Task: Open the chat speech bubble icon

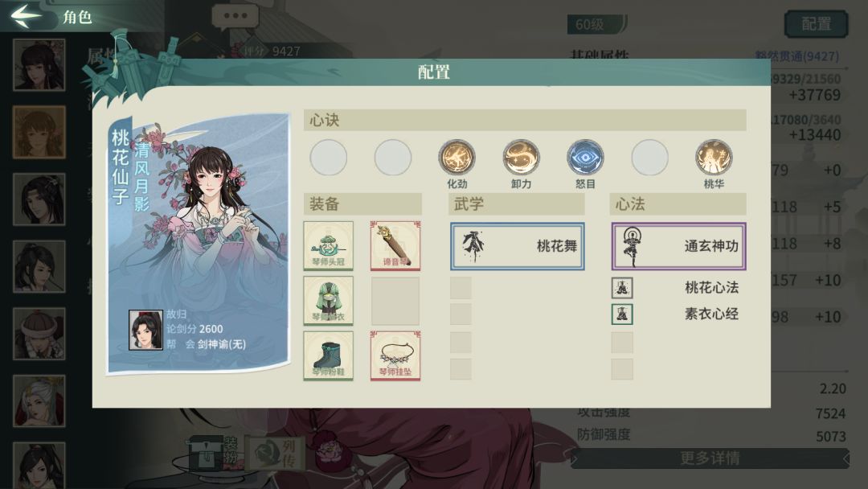Action: (235, 17)
